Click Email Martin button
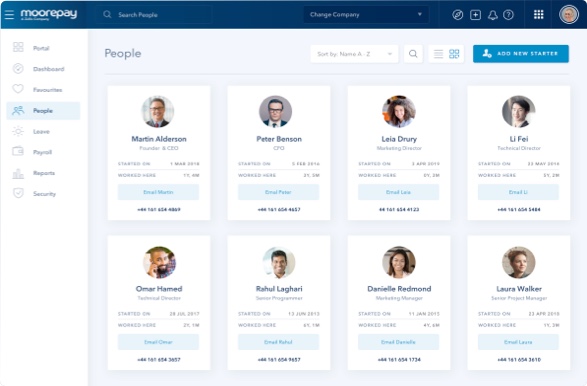 [158, 192]
